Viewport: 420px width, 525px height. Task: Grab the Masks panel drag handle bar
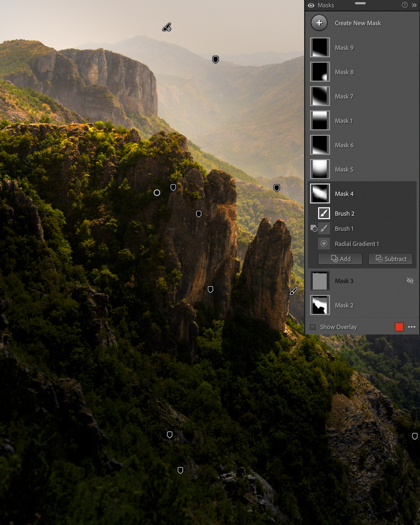360,3
